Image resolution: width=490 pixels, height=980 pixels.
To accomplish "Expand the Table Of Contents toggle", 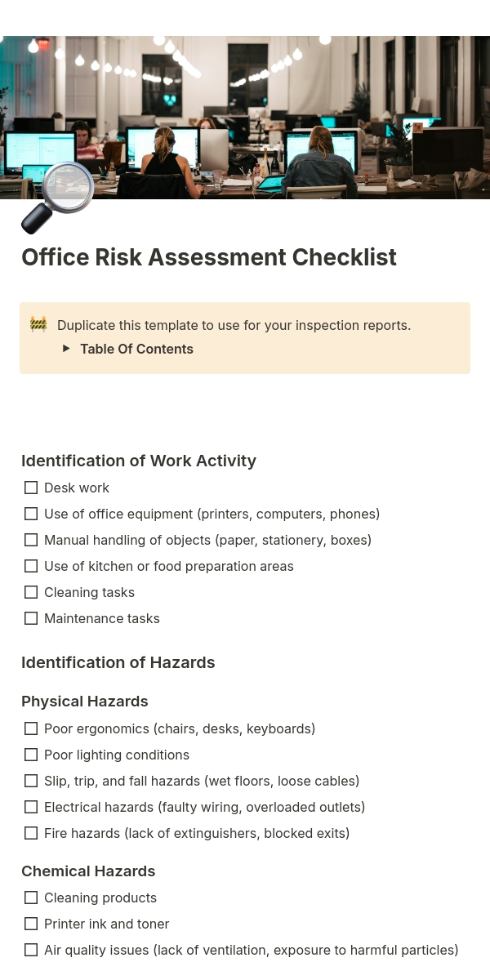I will 67,349.
